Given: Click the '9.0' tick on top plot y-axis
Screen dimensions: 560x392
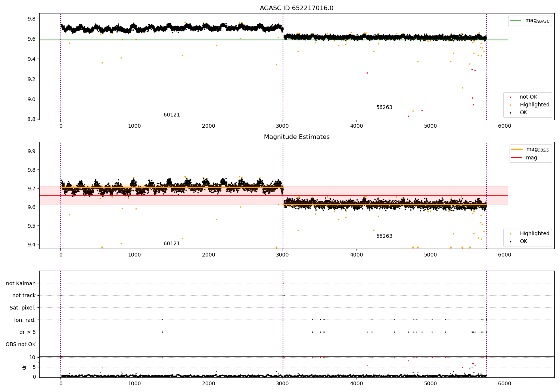Looking at the screenshot, I should (32, 99).
